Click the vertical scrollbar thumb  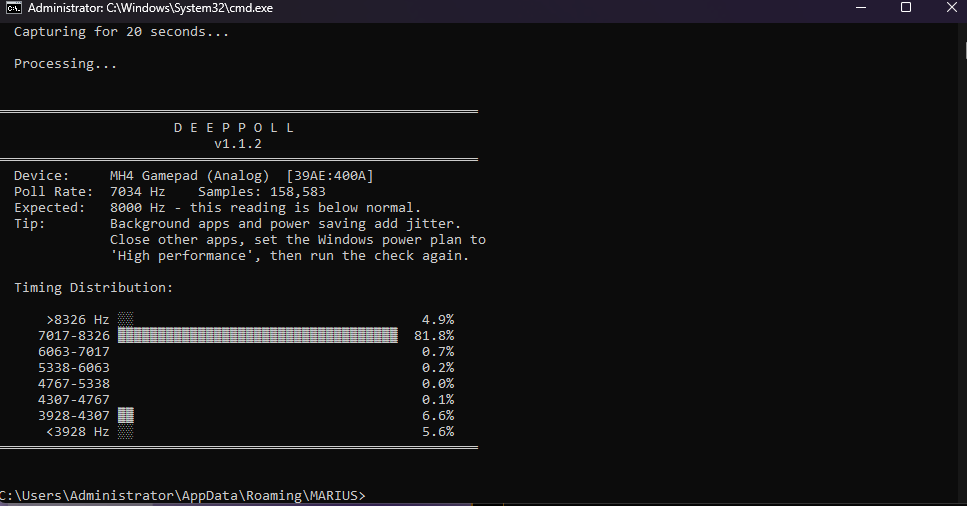(965, 50)
